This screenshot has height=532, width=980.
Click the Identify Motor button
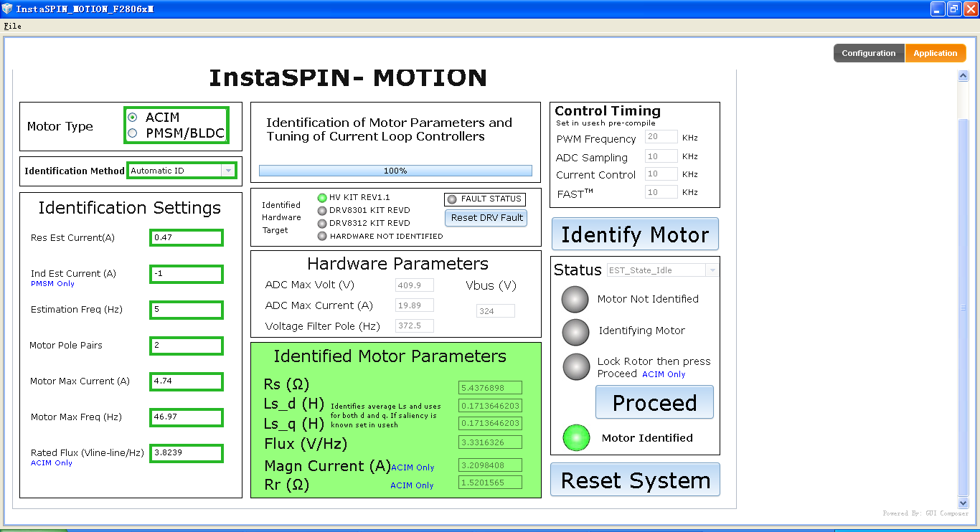pyautogui.click(x=635, y=234)
